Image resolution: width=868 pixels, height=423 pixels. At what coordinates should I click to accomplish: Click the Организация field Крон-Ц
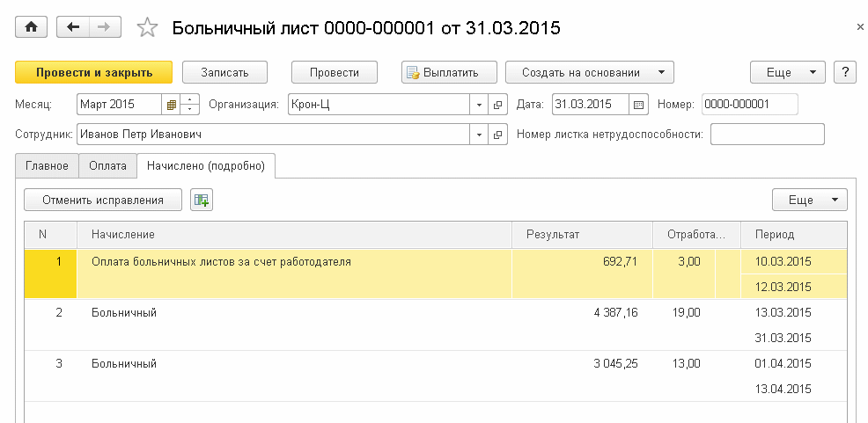click(379, 105)
